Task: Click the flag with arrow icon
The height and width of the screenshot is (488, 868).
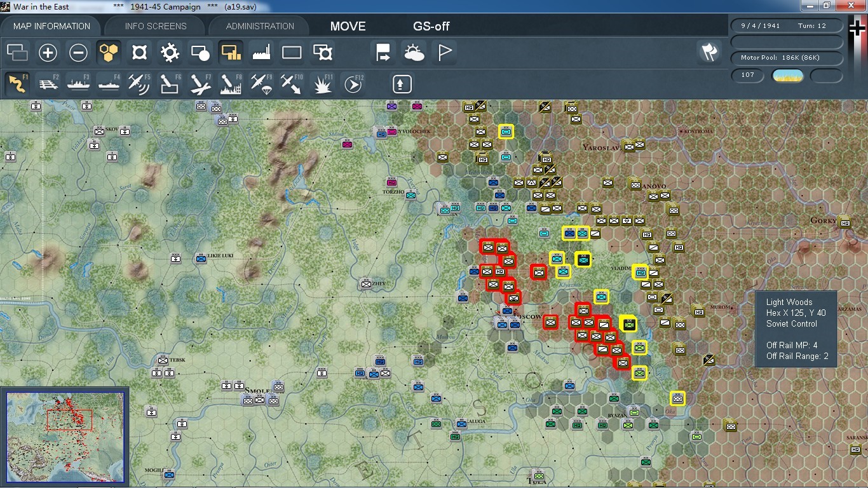Action: [x=383, y=53]
